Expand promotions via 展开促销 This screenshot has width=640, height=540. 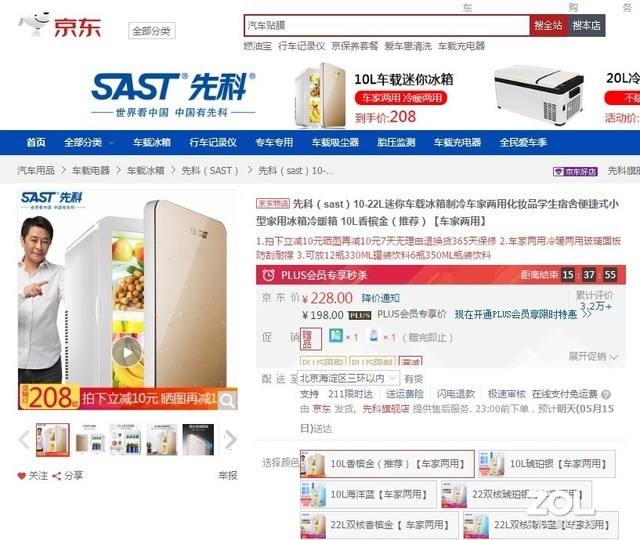[x=593, y=356]
